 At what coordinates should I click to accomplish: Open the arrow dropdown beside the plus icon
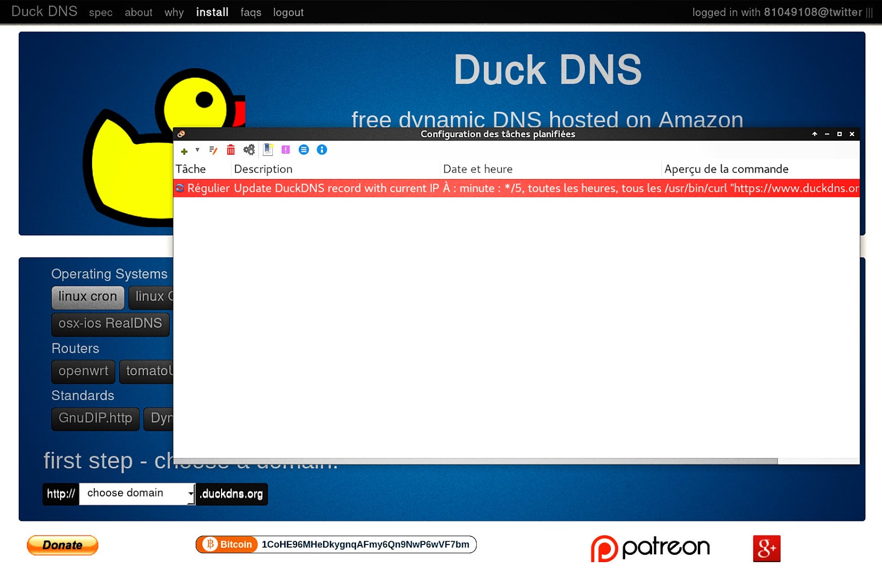coord(197,150)
